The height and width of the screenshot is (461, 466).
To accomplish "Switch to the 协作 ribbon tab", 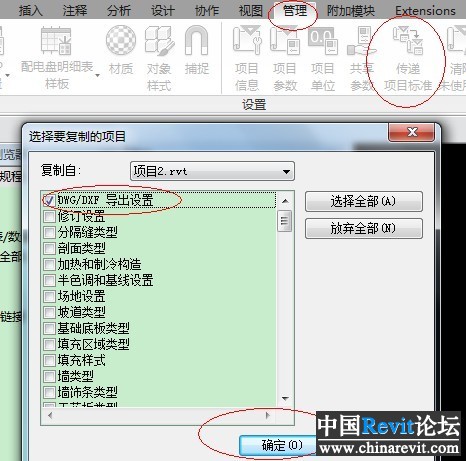I will tap(207, 11).
